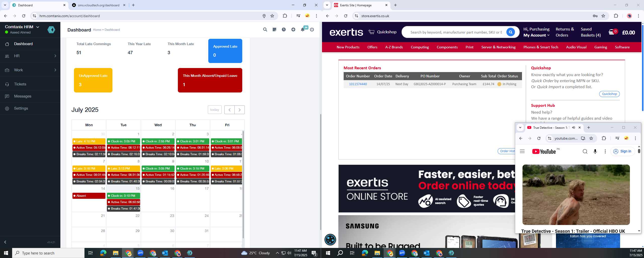Click Windows taskbar search box
Image resolution: width=644 pixels, height=258 pixels.
48,253
